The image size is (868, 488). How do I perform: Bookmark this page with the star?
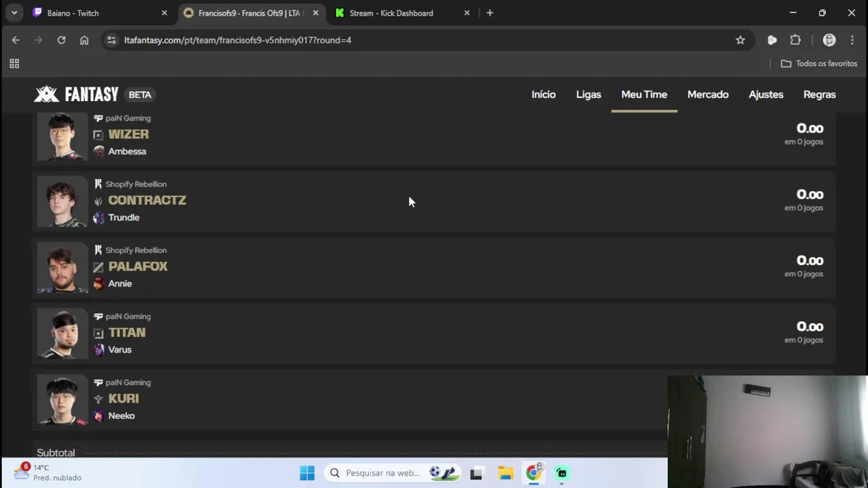click(x=741, y=40)
